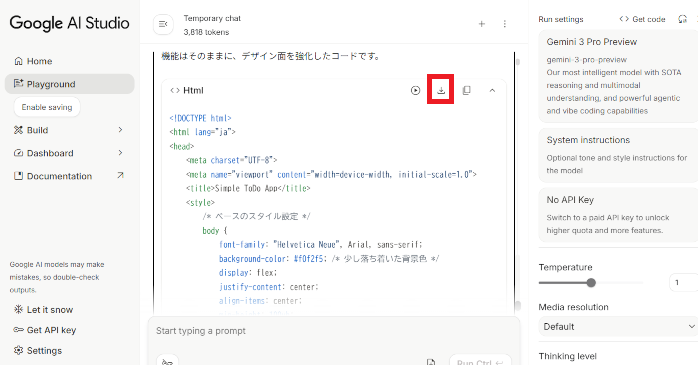Click the Settings gear icon
This screenshot has width=698, height=365.
18,350
